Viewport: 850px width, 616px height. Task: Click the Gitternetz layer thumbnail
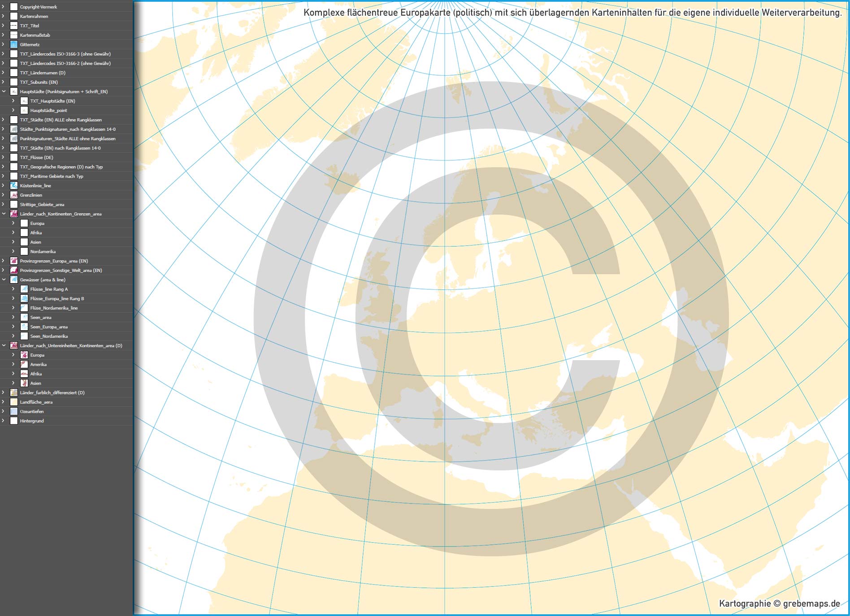[x=14, y=44]
